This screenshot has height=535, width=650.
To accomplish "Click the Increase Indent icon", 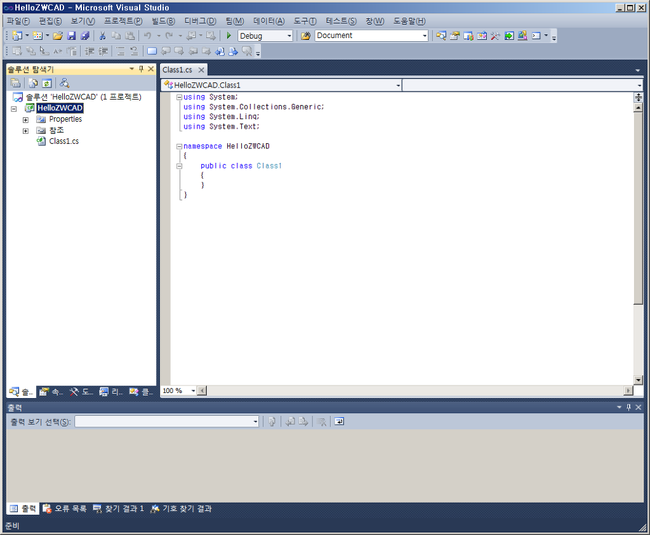I will pyautogui.click(x=103, y=51).
